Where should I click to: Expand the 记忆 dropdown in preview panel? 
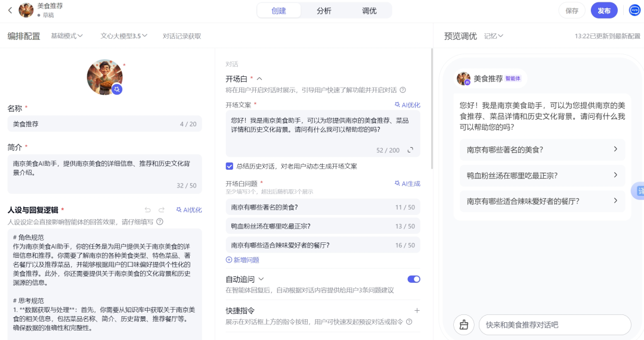(x=493, y=36)
